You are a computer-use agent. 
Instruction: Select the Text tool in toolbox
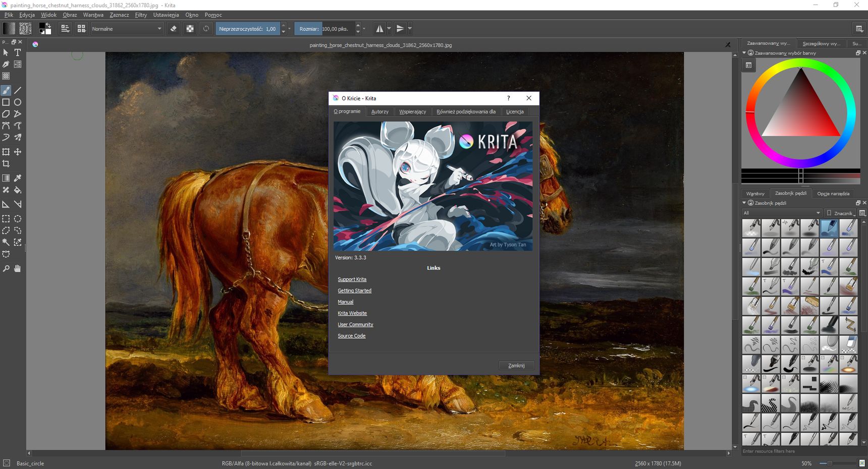(18, 52)
